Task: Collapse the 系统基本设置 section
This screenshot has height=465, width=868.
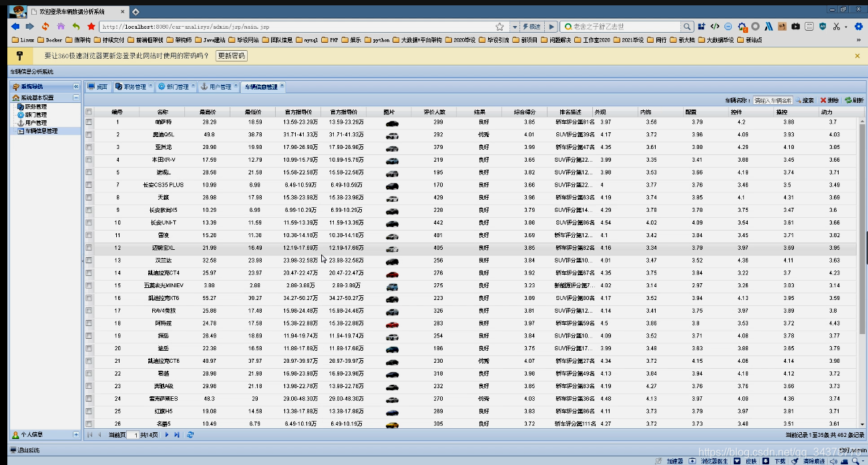Action: point(76,98)
